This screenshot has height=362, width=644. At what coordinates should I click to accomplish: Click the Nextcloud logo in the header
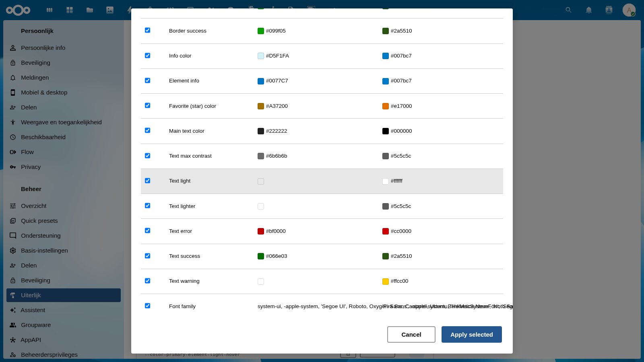(x=18, y=10)
